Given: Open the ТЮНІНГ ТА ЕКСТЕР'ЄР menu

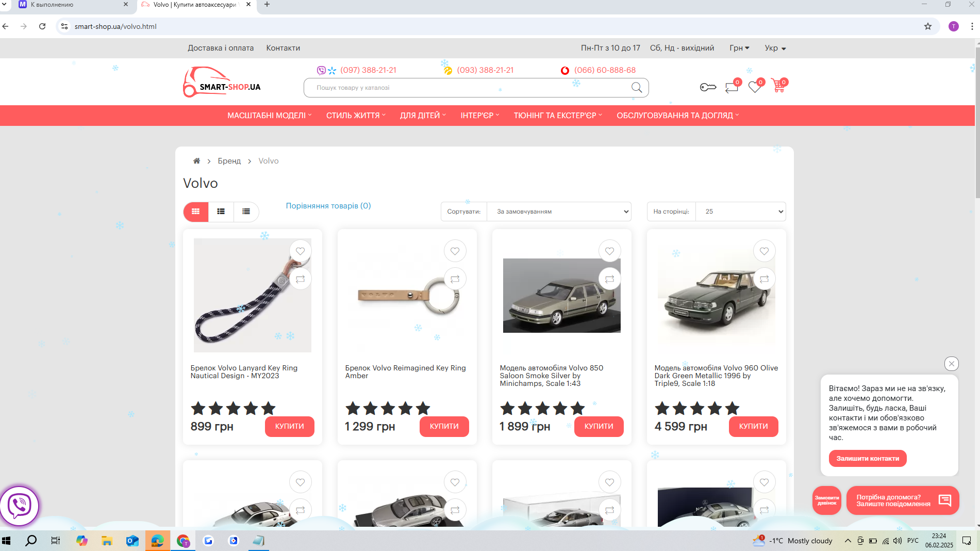Looking at the screenshot, I should 558,116.
